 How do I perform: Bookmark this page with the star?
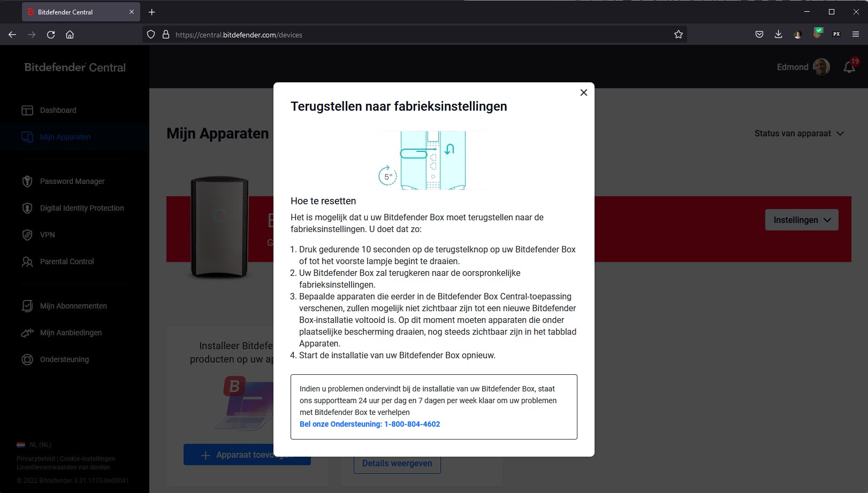[x=679, y=35]
